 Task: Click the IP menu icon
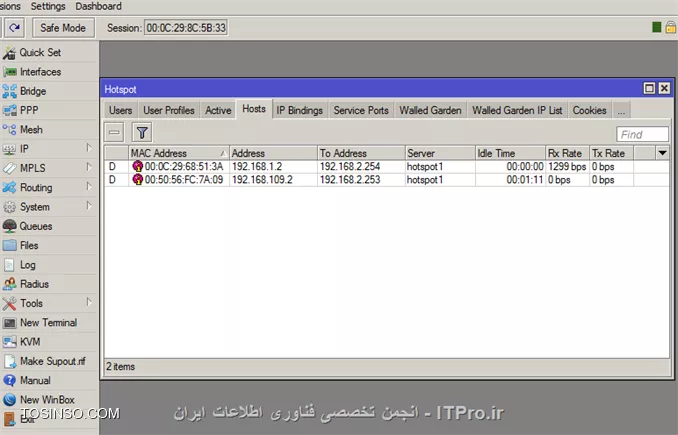[9, 149]
